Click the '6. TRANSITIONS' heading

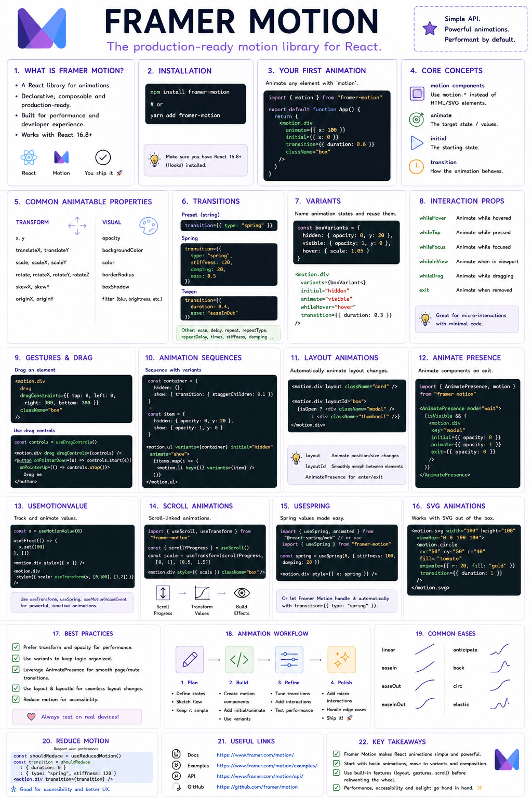211,201
